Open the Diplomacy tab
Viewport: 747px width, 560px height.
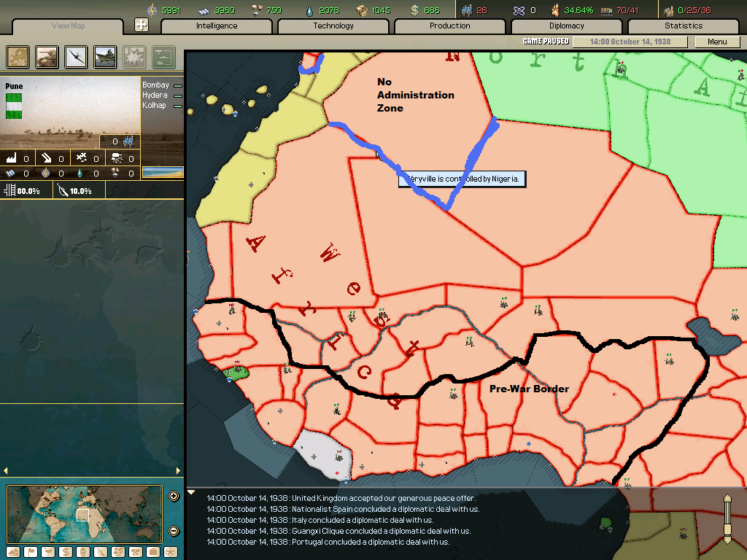click(x=566, y=26)
